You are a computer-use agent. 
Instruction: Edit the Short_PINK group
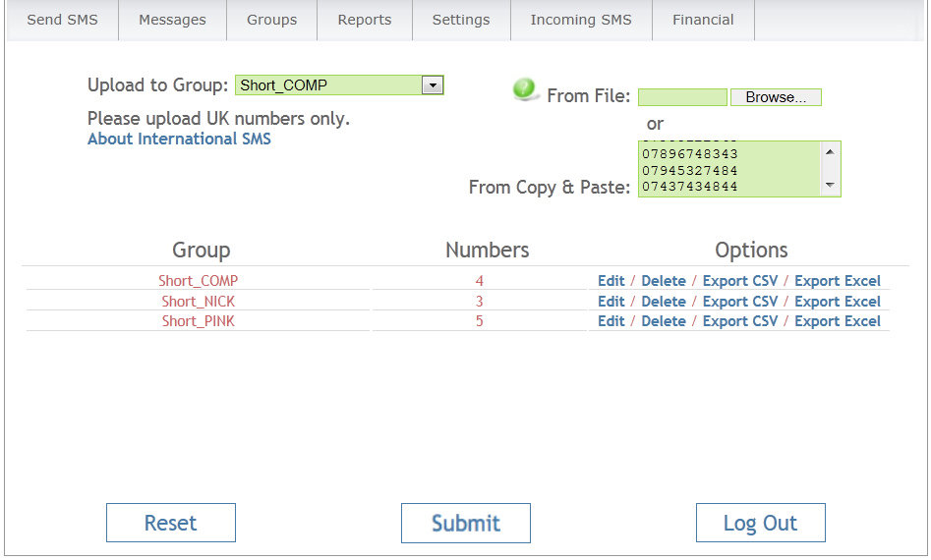click(x=611, y=321)
